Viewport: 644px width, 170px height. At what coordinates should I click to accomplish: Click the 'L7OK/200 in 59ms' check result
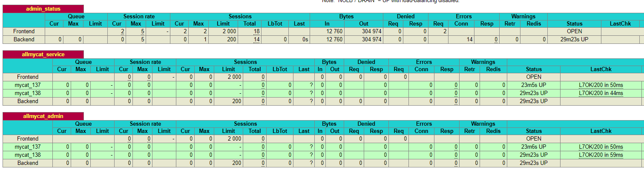tap(601, 155)
